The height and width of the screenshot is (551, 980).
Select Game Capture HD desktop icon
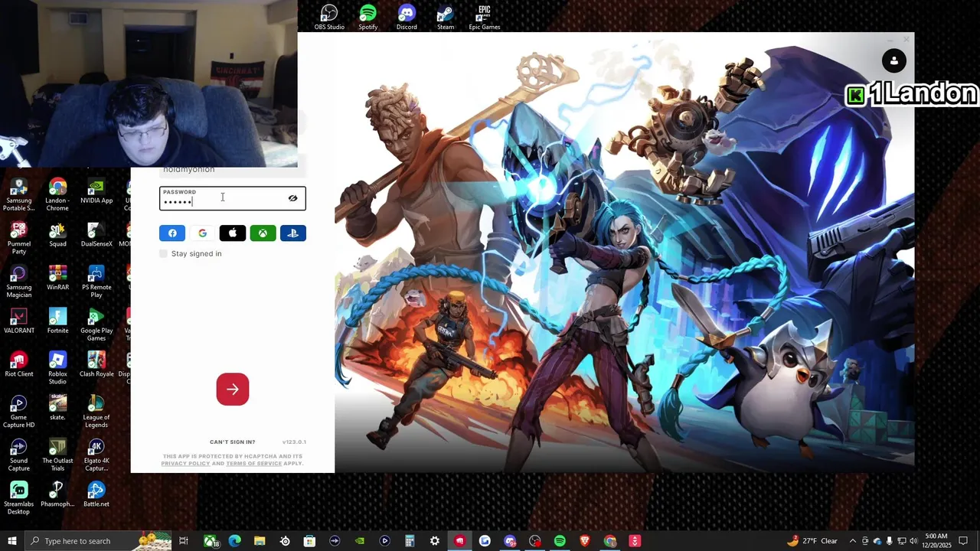pos(19,412)
